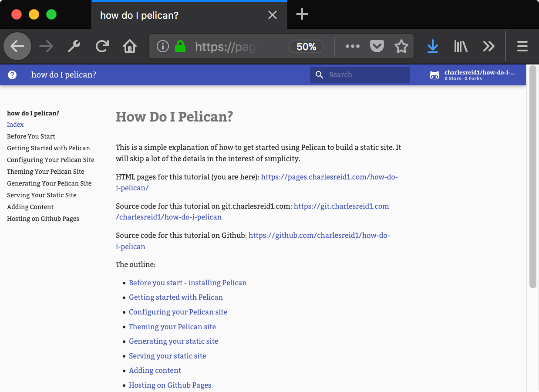
Task: Open 'Adding Content' in the sidebar
Action: click(30, 207)
